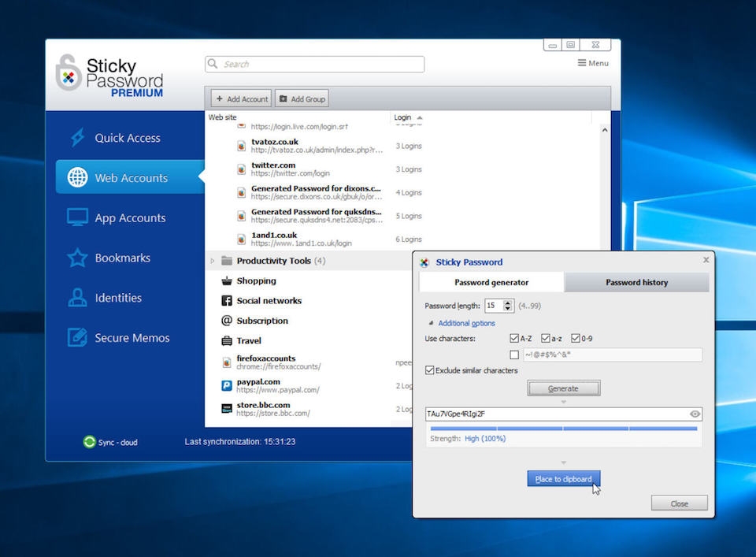
Task: Uncheck the A-Z uppercase characters checkbox
Action: 514,339
